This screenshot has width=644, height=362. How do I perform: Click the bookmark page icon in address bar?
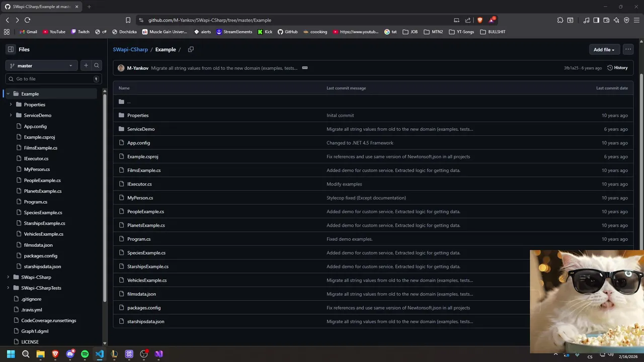pos(128,20)
